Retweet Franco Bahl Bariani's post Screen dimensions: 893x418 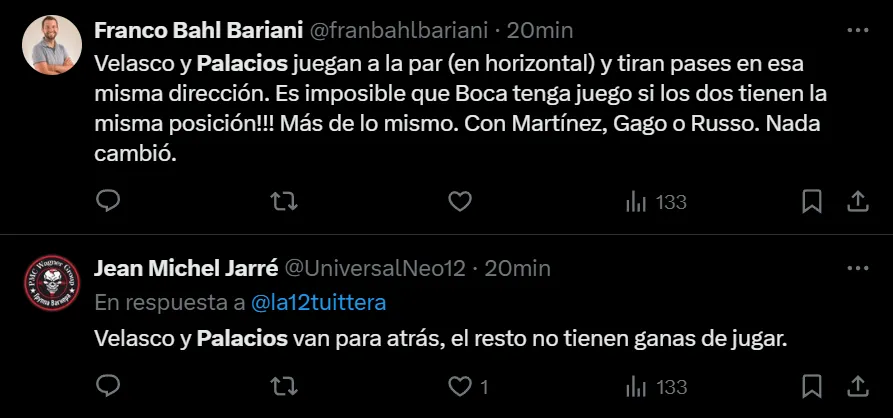(285, 202)
